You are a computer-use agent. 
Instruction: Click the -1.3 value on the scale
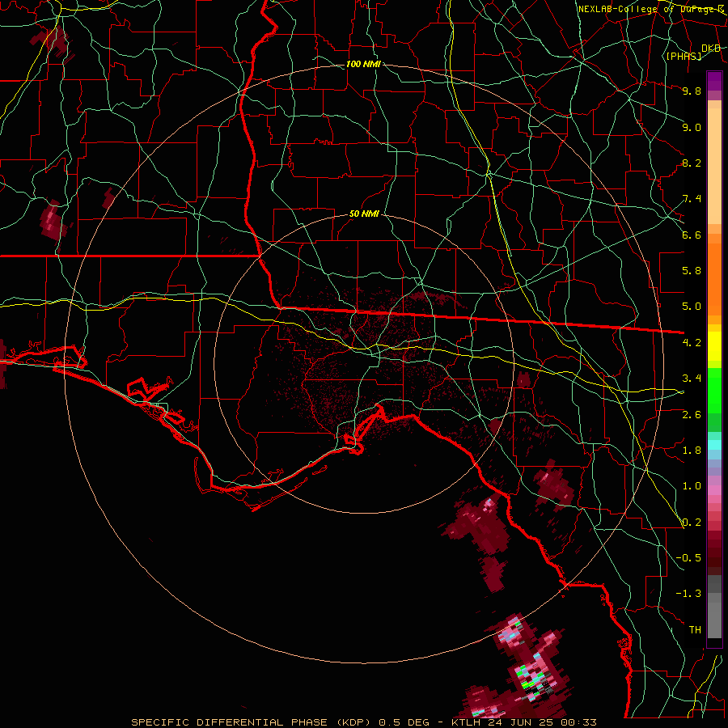click(688, 594)
